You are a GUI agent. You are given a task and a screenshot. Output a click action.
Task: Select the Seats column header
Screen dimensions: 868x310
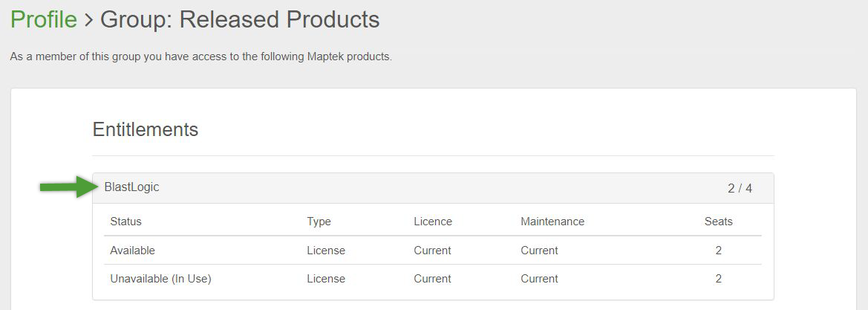coord(718,222)
